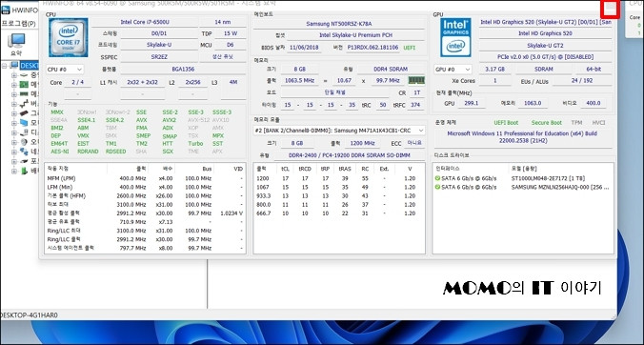Click green status icon for ST1000LM048 drive
644x345 pixels.
[437, 178]
